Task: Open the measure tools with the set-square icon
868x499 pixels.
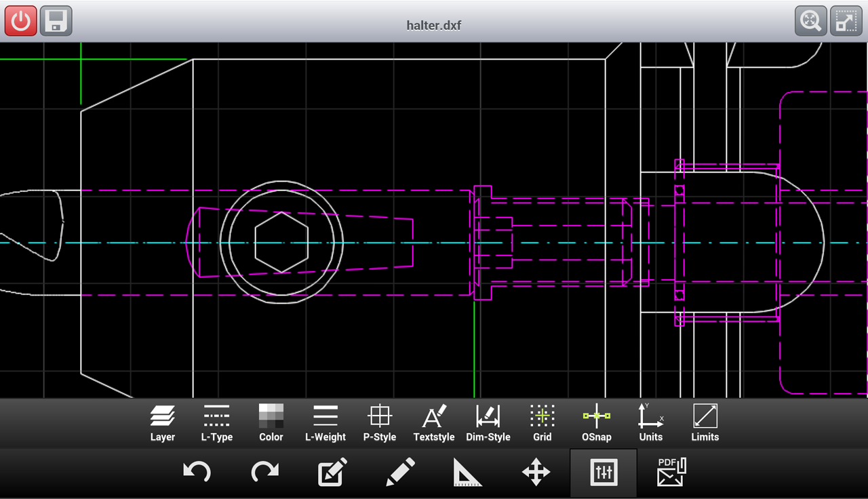Action: click(x=468, y=472)
